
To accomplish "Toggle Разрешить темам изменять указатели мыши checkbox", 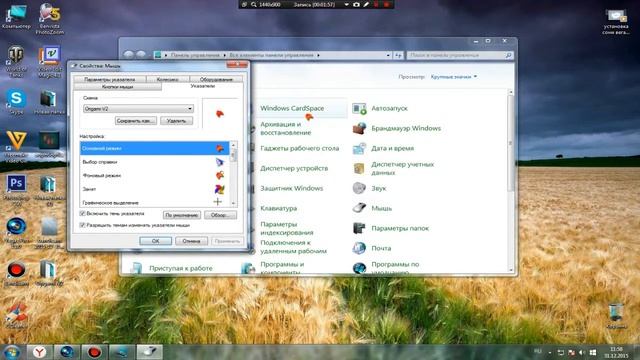I will [x=82, y=225].
